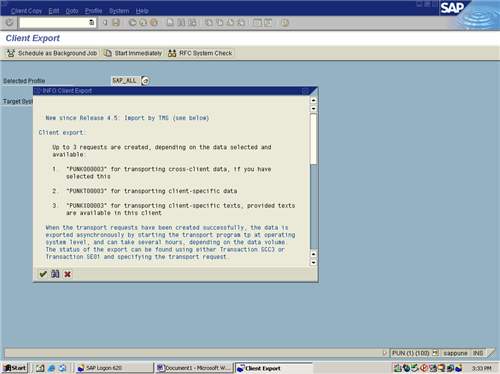Click the First Page icon in the toolbar
This screenshot has height=374, width=500.
(209, 23)
